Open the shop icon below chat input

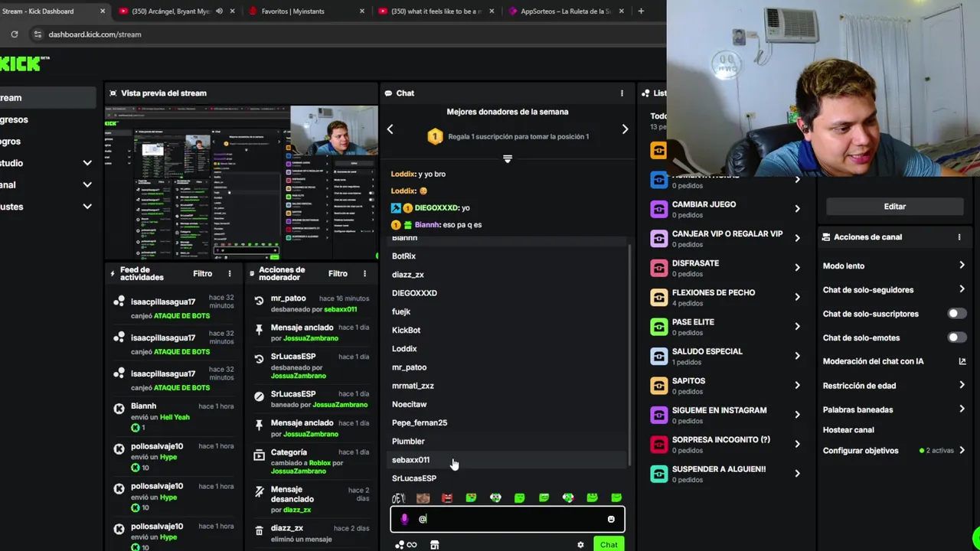[434, 545]
